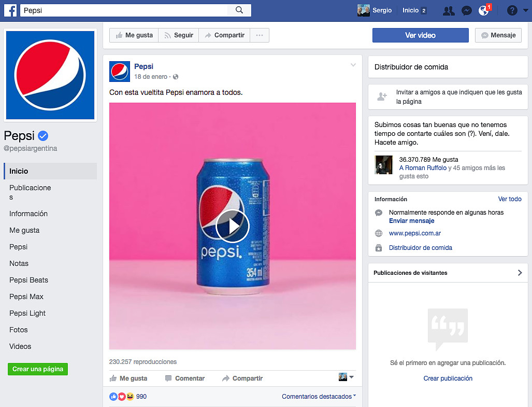
Task: Click the more options ellipsis button
Action: pyautogui.click(x=260, y=35)
